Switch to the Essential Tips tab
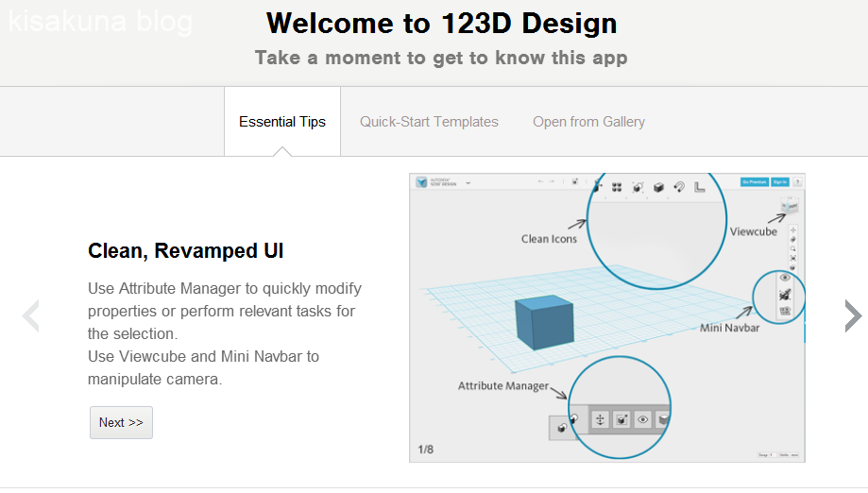Screen dimensions: 868x493 [281, 122]
